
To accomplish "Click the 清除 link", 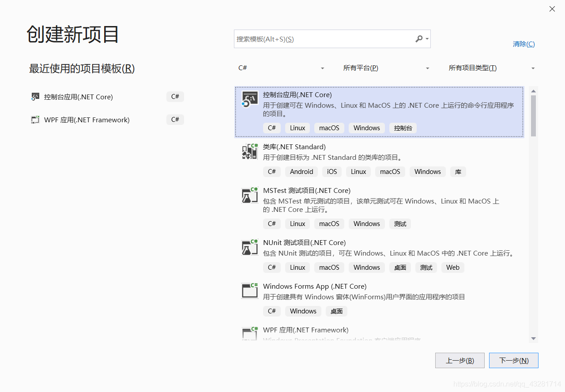I will click(524, 44).
